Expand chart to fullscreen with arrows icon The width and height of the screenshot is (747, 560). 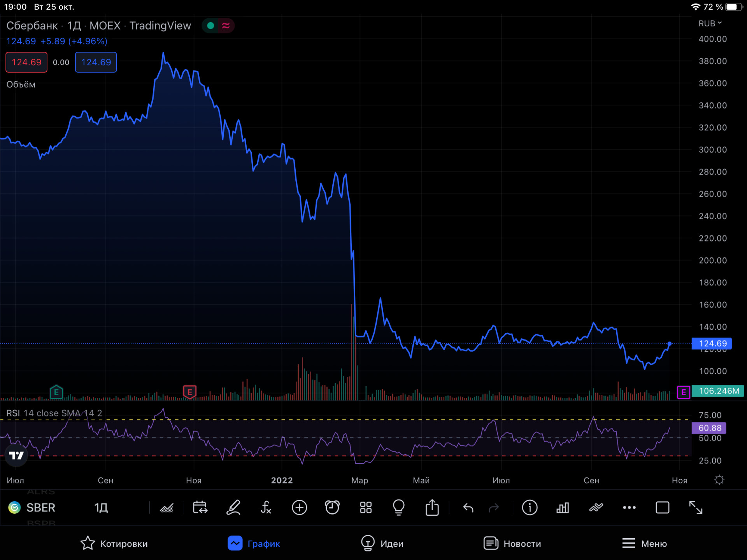(696, 507)
